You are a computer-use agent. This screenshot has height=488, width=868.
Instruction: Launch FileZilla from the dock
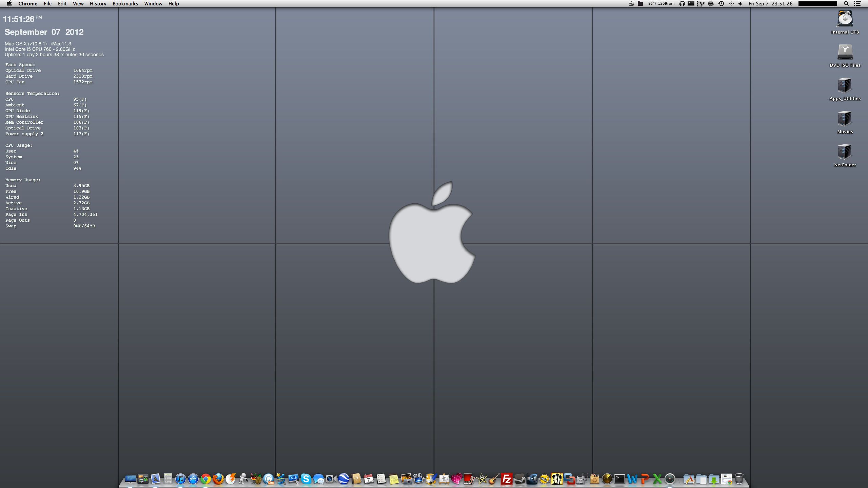pos(507,479)
